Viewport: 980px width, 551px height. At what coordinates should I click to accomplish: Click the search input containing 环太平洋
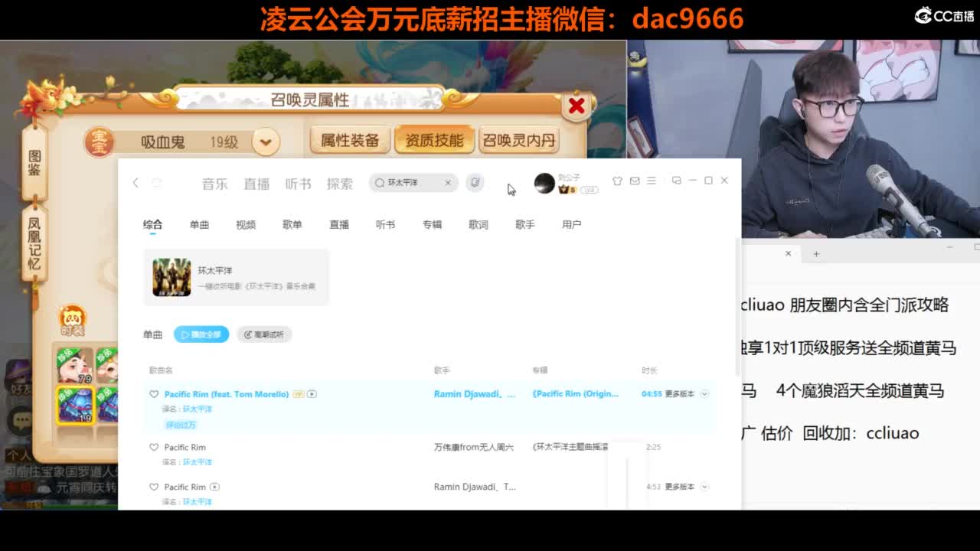click(x=414, y=183)
